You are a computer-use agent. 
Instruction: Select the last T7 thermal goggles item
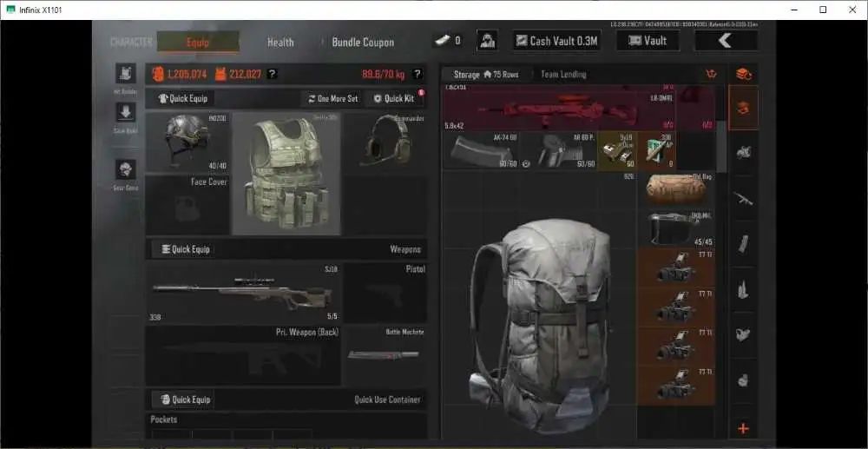[676, 384]
